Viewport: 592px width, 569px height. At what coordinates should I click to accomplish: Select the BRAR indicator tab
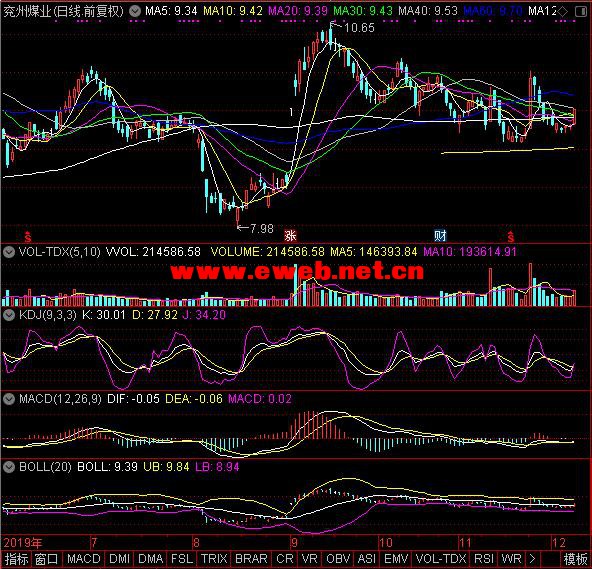pos(251,558)
